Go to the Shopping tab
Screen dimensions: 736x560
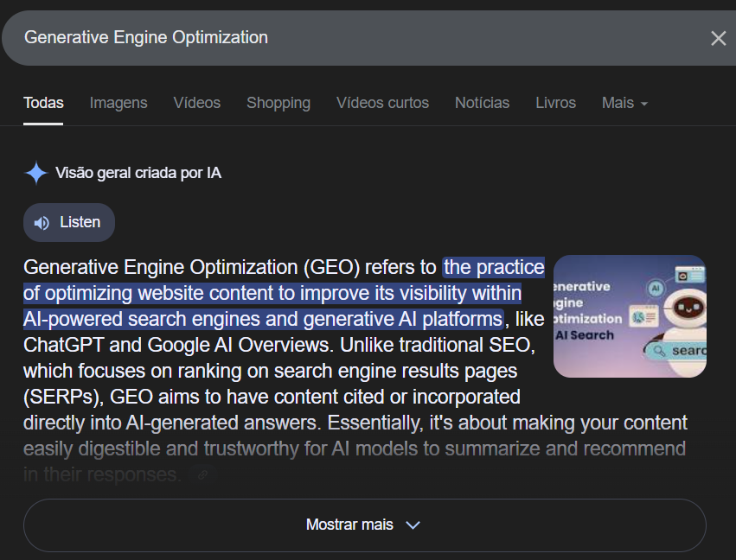[278, 103]
